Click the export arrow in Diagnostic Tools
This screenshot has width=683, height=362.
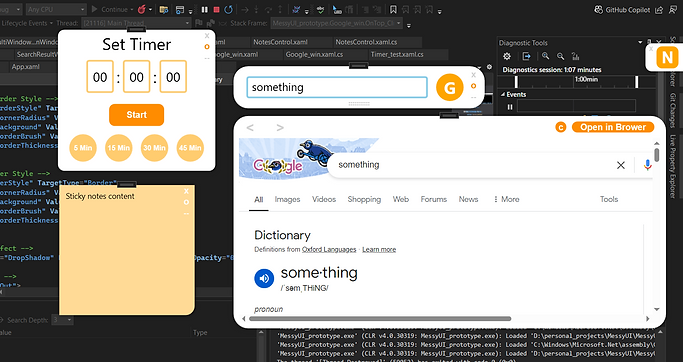coord(527,56)
